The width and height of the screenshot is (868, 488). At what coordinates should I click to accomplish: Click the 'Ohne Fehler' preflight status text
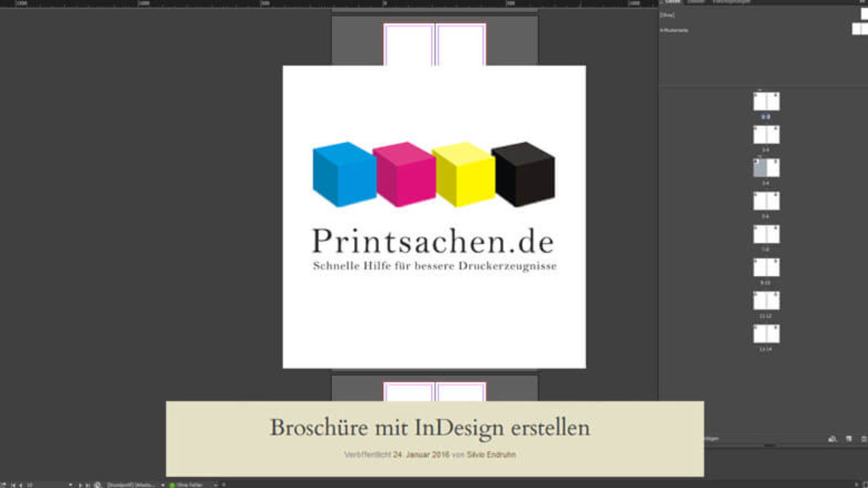pos(190,485)
